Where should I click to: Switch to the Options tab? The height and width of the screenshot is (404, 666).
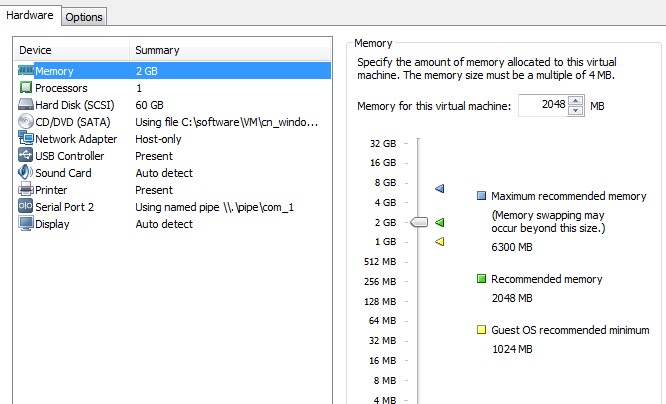pos(84,17)
